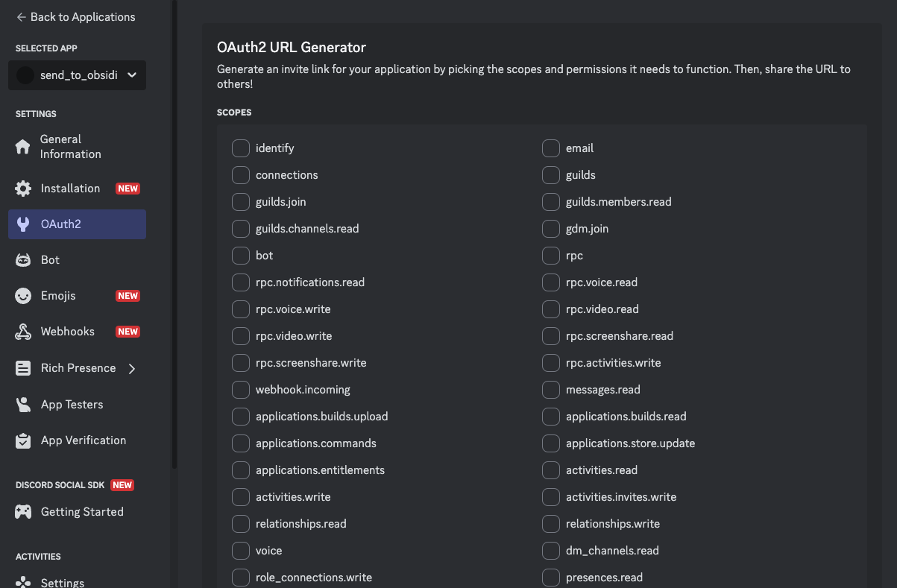Enable the bot scope checkbox

point(240,256)
